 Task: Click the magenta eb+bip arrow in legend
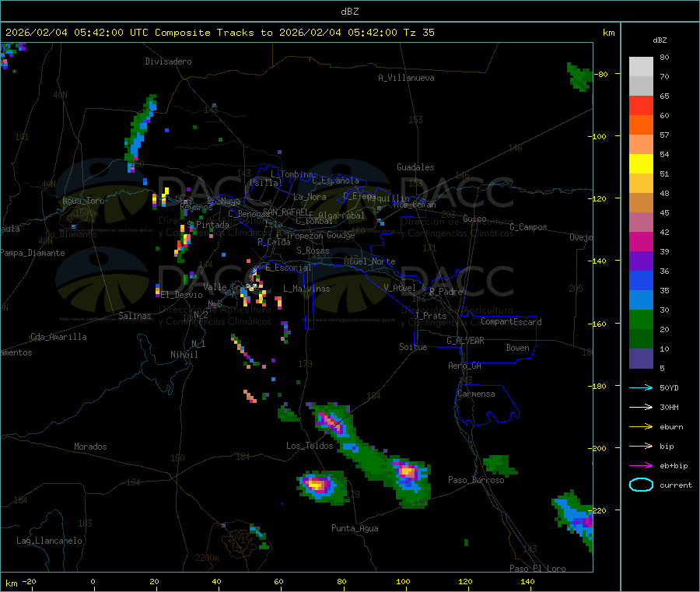coord(641,465)
